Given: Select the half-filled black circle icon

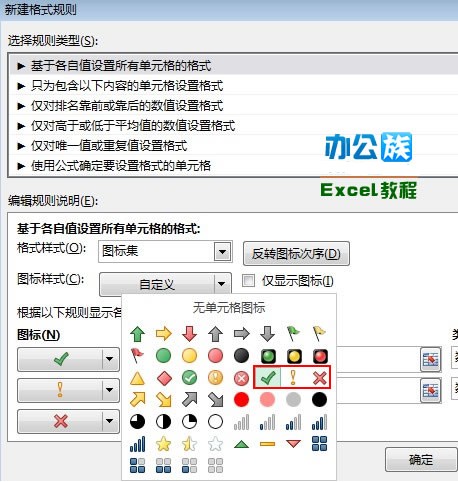Looking at the screenshot, I should [x=163, y=422].
